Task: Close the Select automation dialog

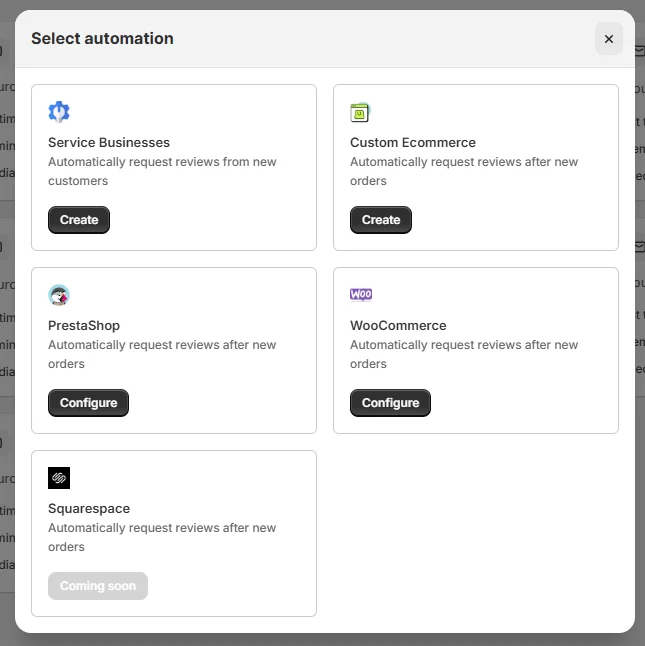Action: [608, 39]
